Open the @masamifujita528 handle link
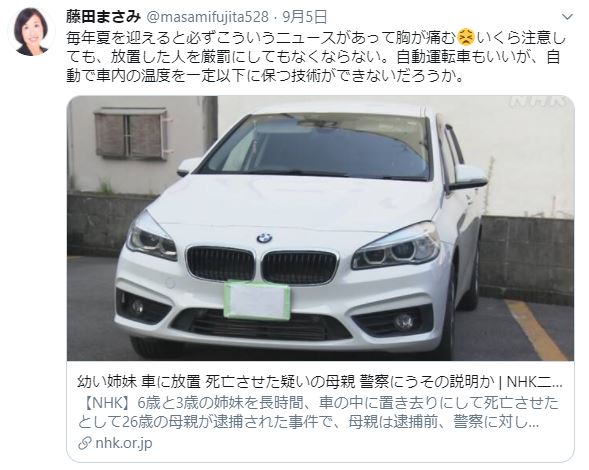 click(207, 17)
